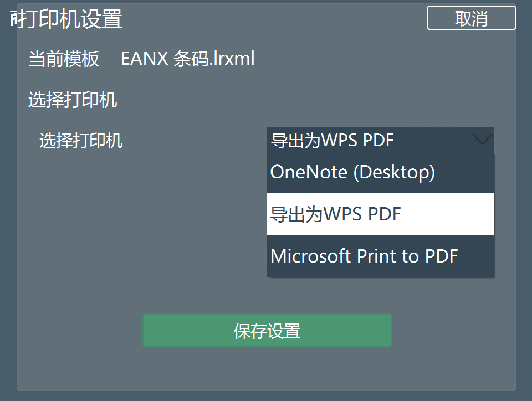Select the EANX 条码.lrxml template name
Image resolution: width=532 pixels, height=401 pixels.
[x=188, y=59]
